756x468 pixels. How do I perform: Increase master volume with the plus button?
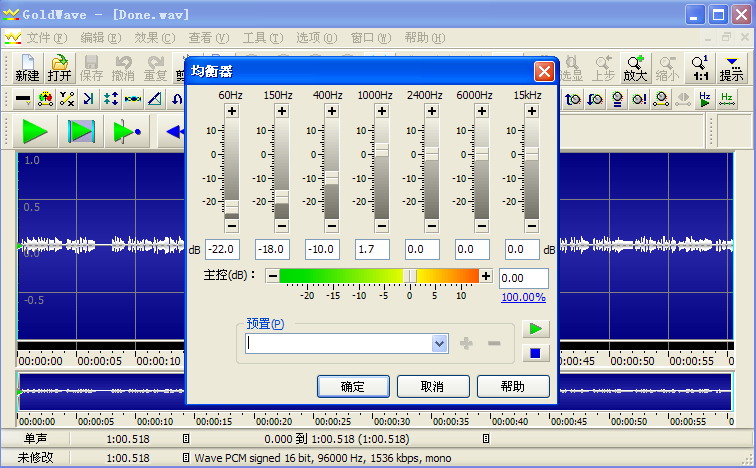click(486, 276)
